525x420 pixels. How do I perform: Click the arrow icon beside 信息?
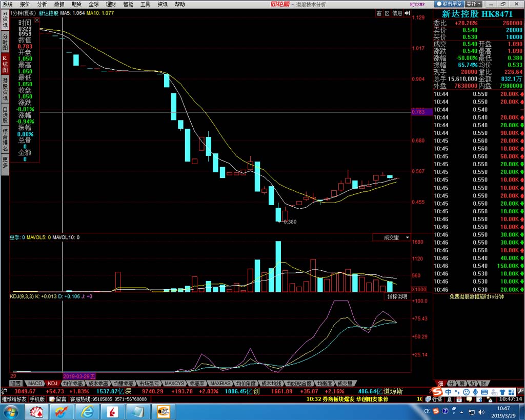pos(407,13)
